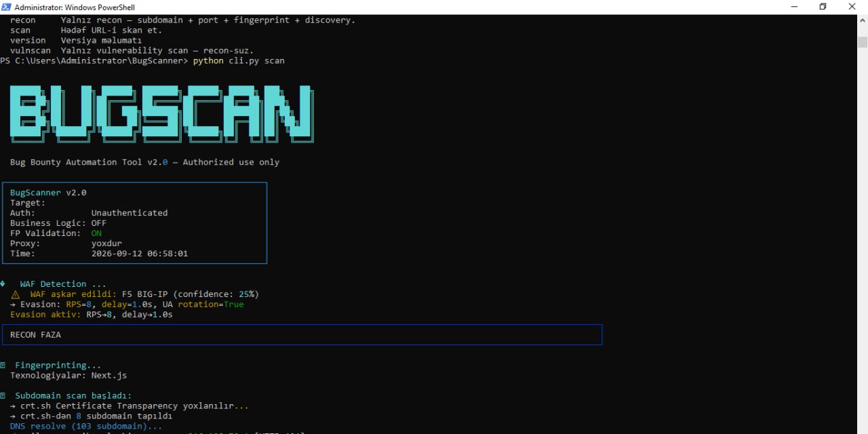
Task: Minimize the PowerShell window
Action: coord(794,7)
